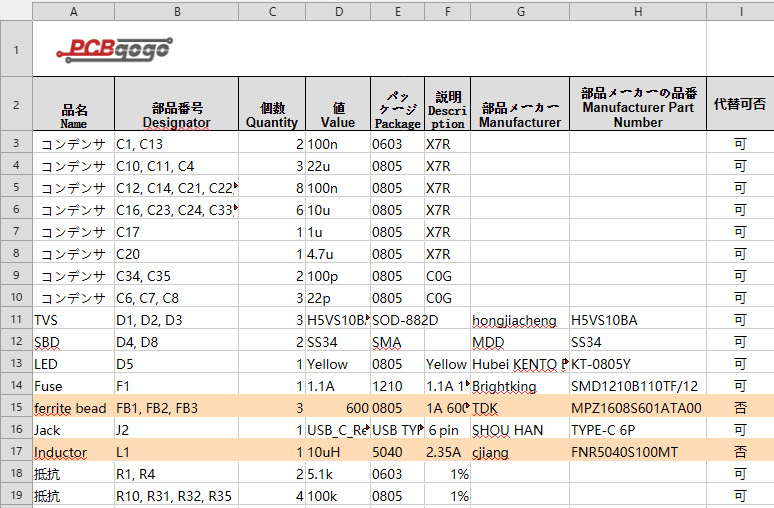Click the 'Brightking' manufacturer cell

[x=518, y=385]
